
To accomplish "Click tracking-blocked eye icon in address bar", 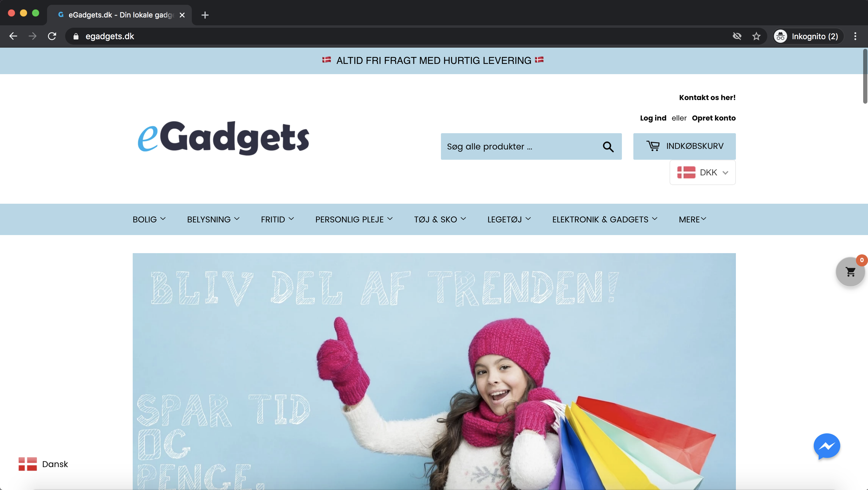I will click(x=737, y=36).
